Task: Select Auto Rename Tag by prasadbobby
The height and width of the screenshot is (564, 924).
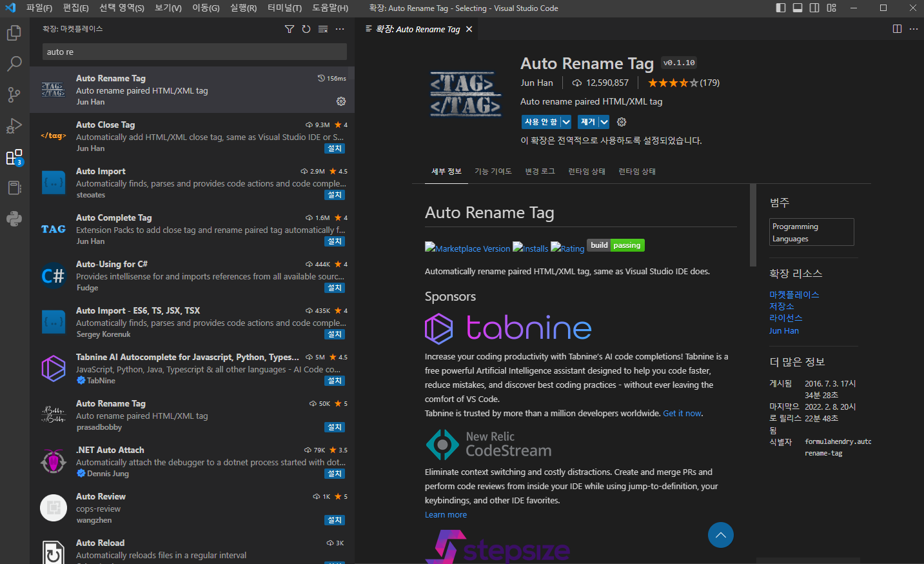Action: coord(192,415)
